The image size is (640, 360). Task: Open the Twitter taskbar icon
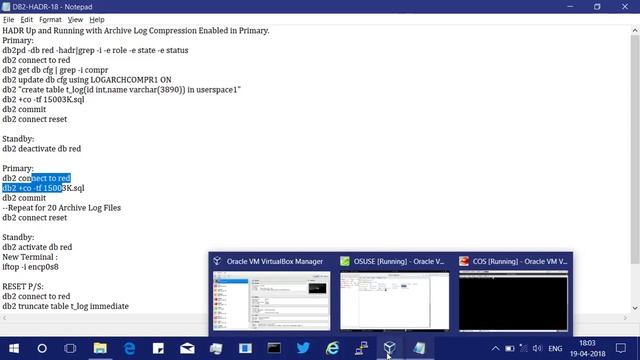pos(303,348)
